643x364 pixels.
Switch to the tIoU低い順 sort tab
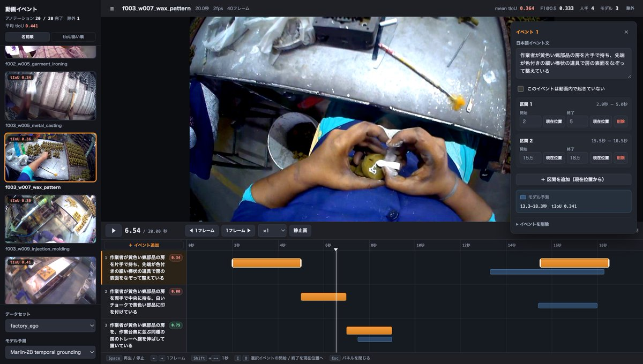pos(73,37)
